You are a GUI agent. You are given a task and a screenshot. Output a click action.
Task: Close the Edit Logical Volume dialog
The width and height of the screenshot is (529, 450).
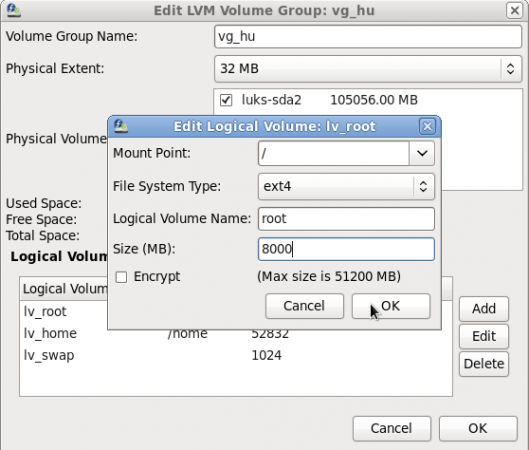point(427,126)
